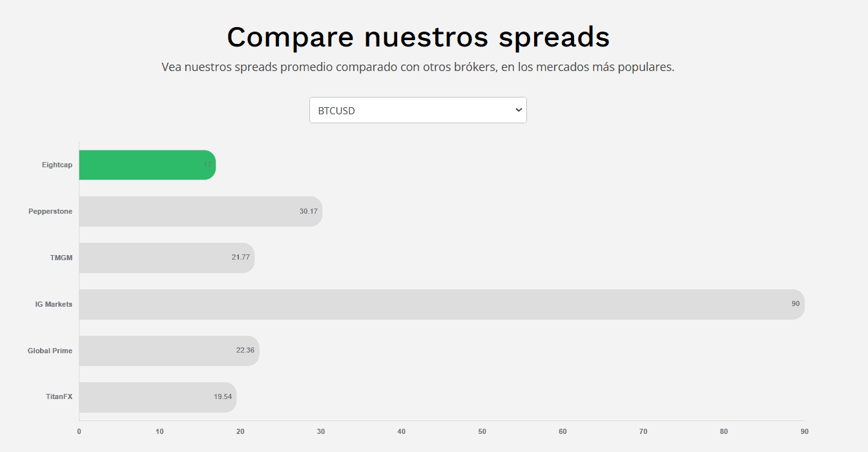Click the 22.36 spread value
This screenshot has width=868, height=452.
click(245, 351)
